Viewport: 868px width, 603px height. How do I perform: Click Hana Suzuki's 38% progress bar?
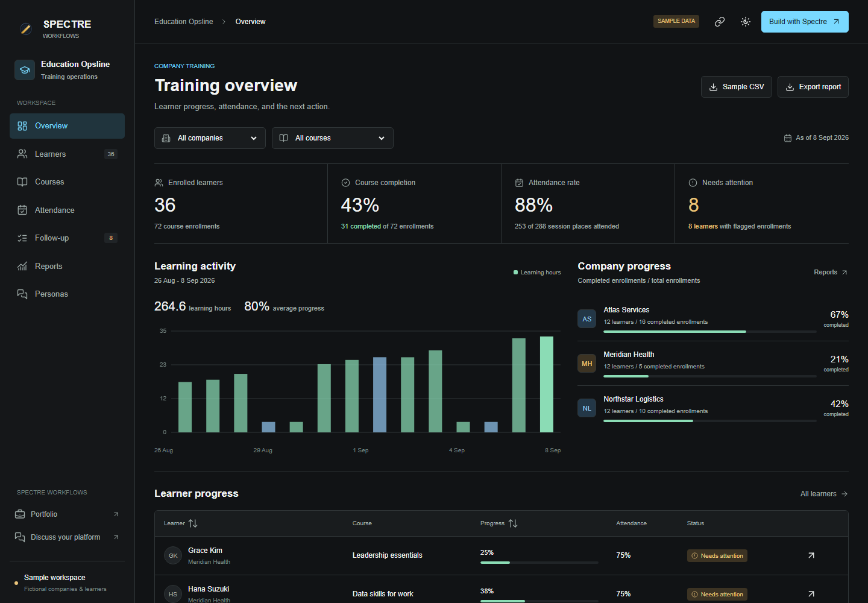(539, 601)
